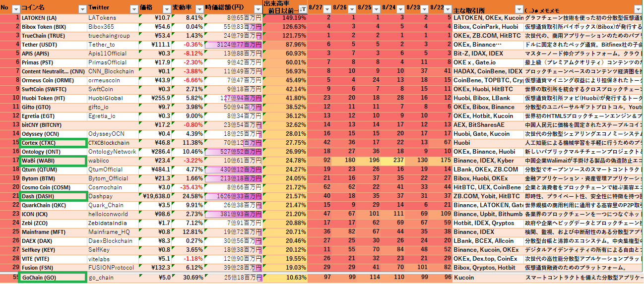Select the Dash (DASH) coin cell
The image size is (644, 284).
53,196
